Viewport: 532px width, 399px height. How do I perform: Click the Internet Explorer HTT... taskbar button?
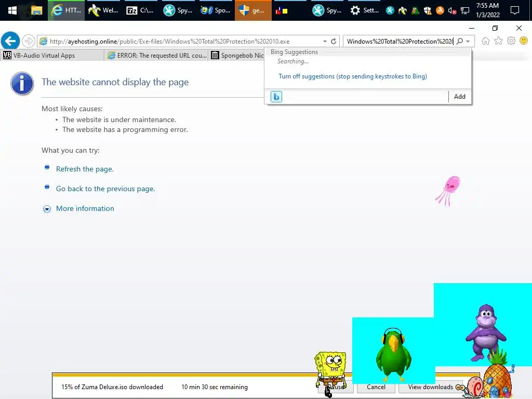tap(66, 10)
